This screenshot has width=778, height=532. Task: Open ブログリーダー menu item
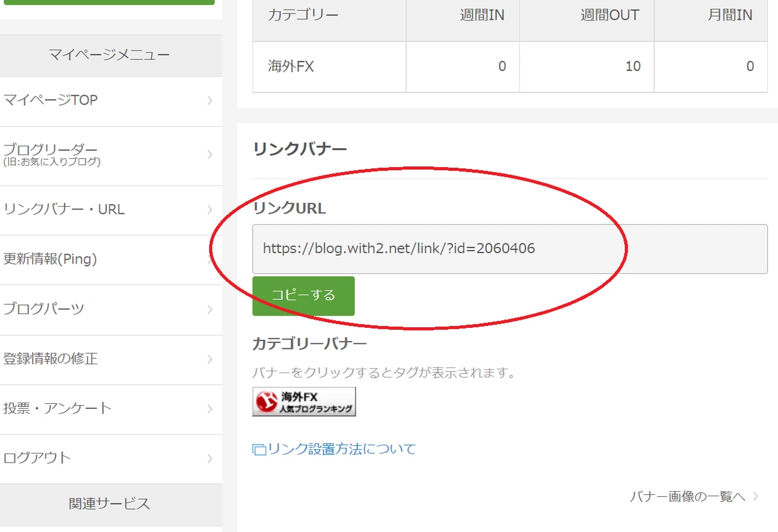(x=111, y=156)
